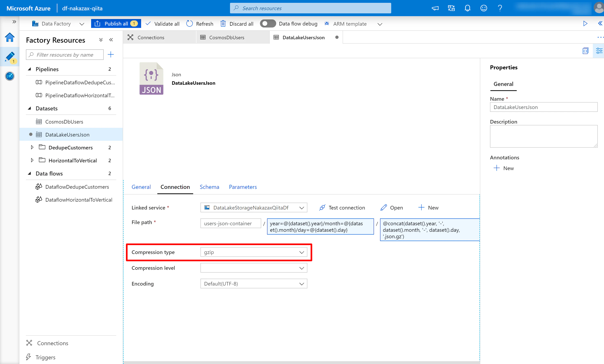Open the help question mark icon
This screenshot has height=364, width=604.
click(500, 8)
